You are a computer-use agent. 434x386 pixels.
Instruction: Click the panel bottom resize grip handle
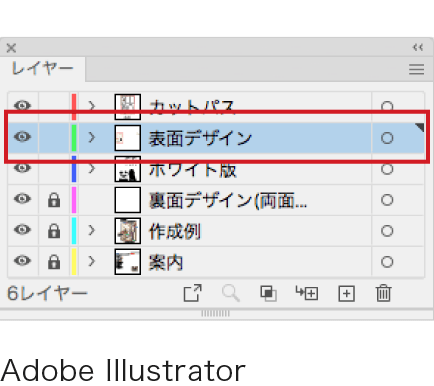(215, 313)
